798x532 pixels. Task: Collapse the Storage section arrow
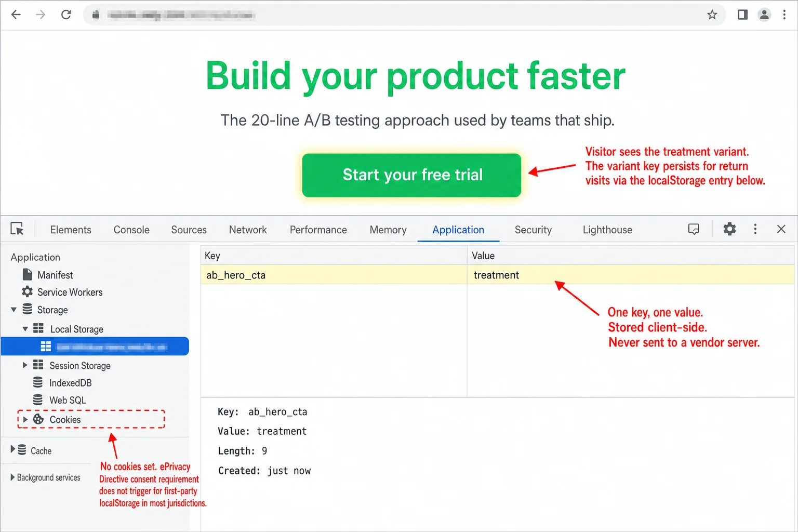[x=14, y=310]
